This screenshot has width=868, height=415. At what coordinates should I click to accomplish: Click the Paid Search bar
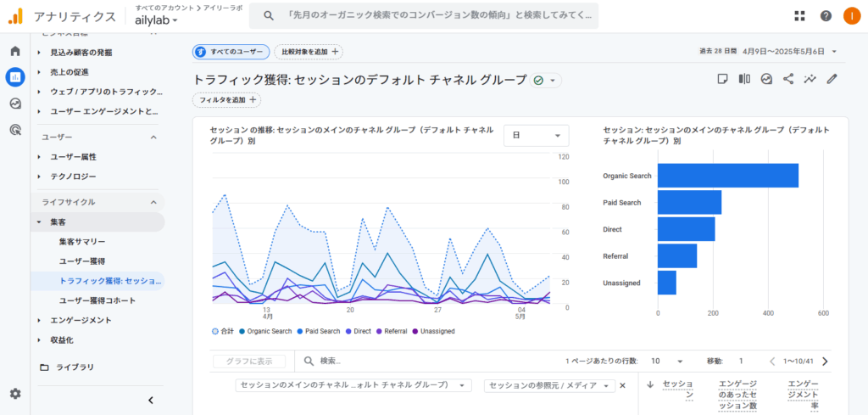(690, 202)
